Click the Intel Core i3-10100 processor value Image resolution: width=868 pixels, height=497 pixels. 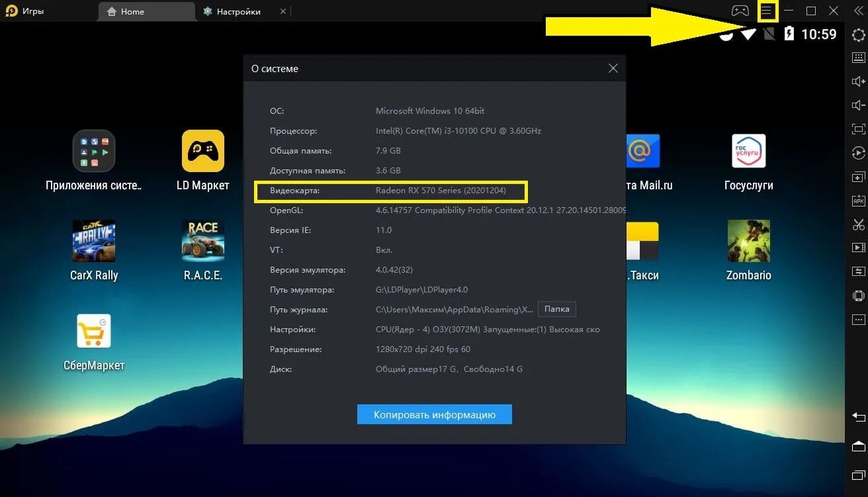[x=458, y=131]
